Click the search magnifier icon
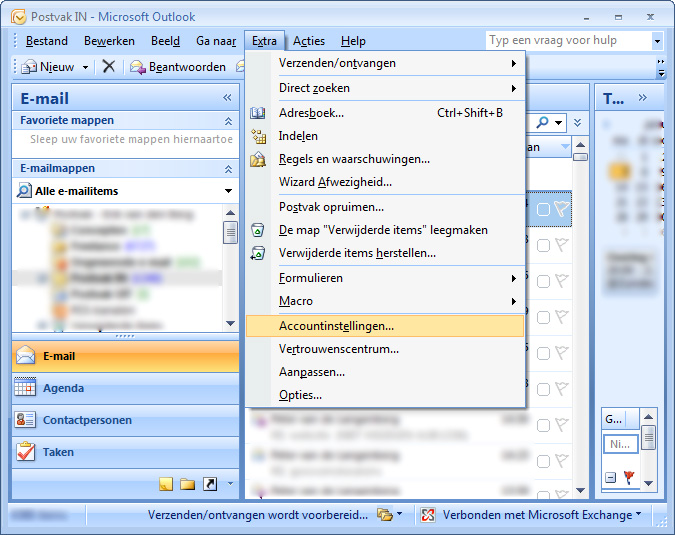 [542, 123]
